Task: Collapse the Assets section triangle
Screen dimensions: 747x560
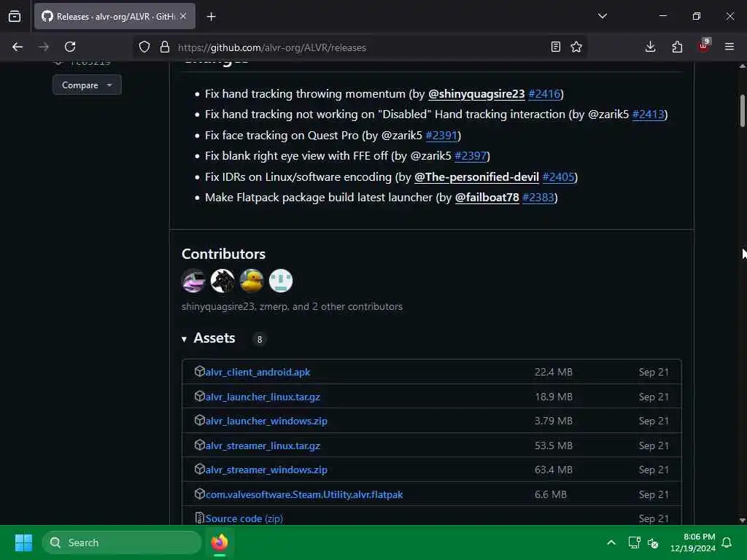Action: [185, 339]
